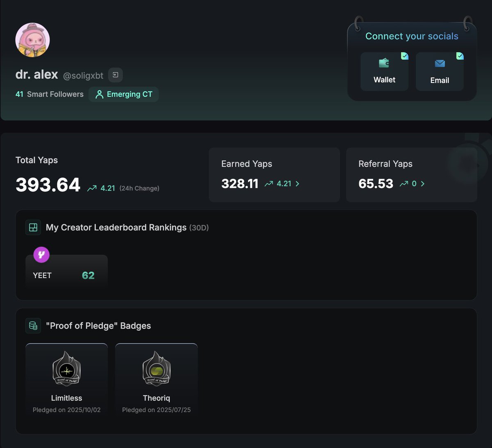This screenshot has width=492, height=448.
Task: Click the external-link icon beside @soligxbt
Action: 115,75
